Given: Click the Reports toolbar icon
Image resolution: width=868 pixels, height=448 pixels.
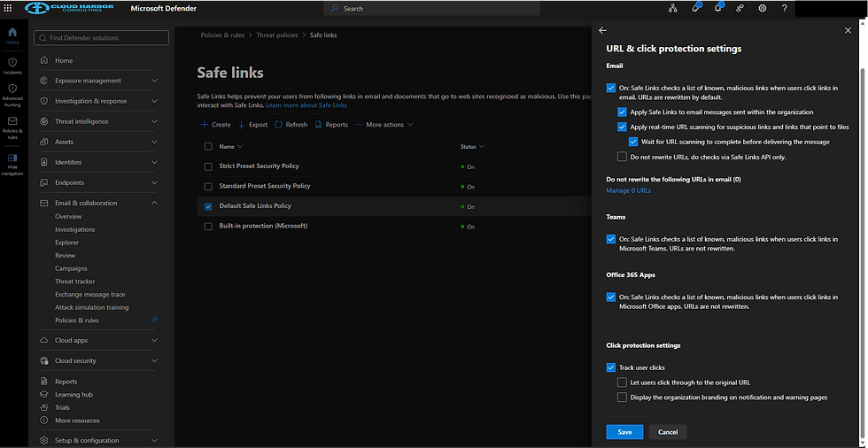Looking at the screenshot, I should 318,125.
